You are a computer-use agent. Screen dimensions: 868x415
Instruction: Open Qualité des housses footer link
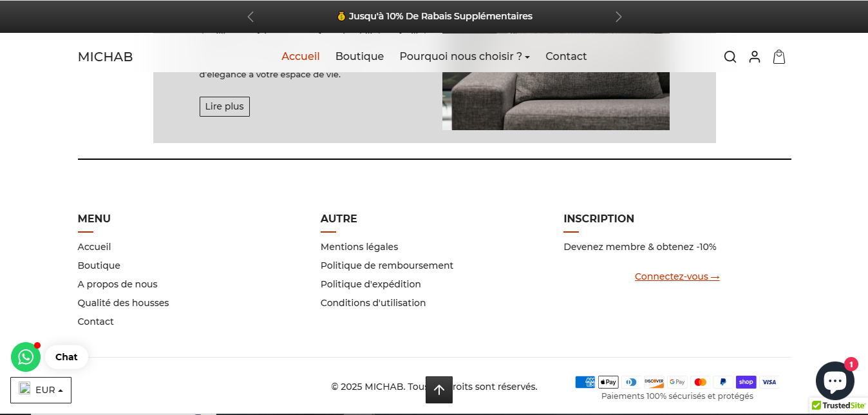tap(123, 303)
